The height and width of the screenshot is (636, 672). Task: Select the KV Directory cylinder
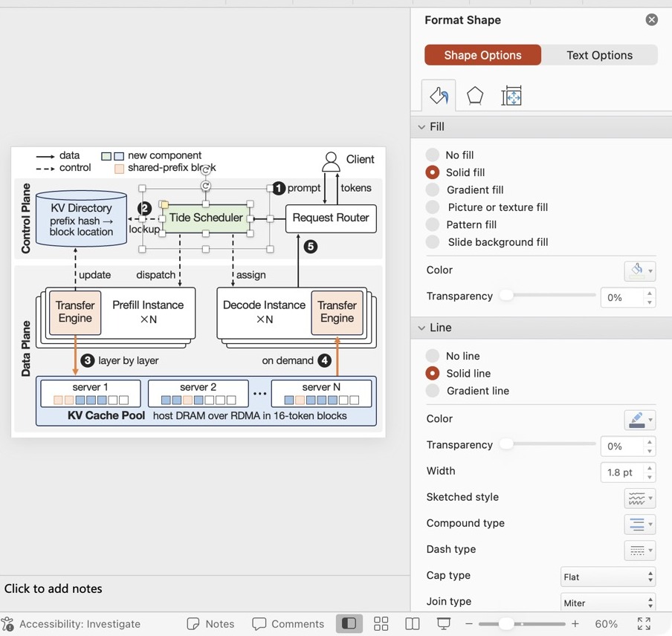click(82, 218)
